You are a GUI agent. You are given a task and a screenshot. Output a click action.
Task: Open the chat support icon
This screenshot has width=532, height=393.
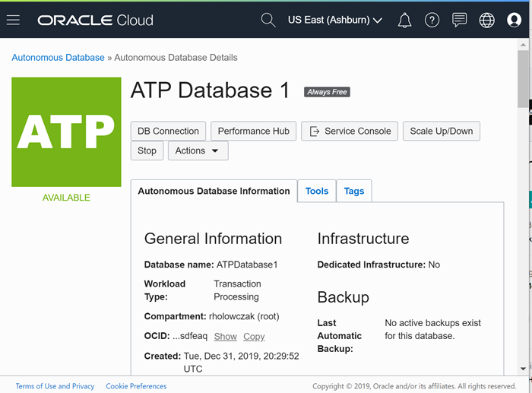(x=459, y=20)
